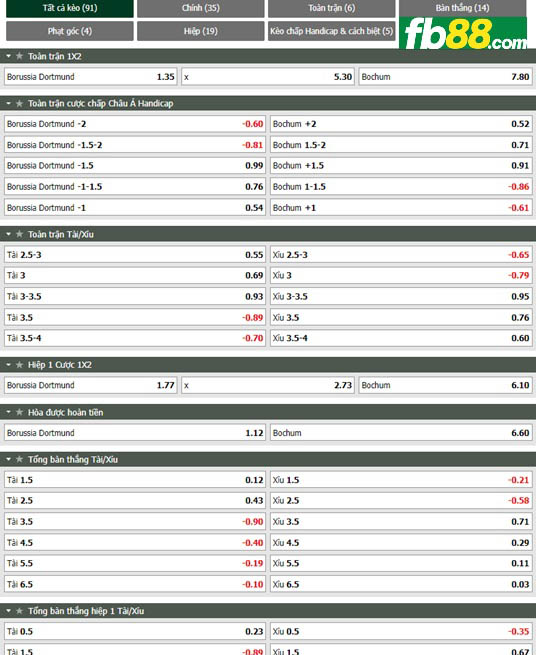Screen dimensions: 536x655
Task: Bet Xỉu 3.5-4 at 0.60
Action: coord(401,338)
